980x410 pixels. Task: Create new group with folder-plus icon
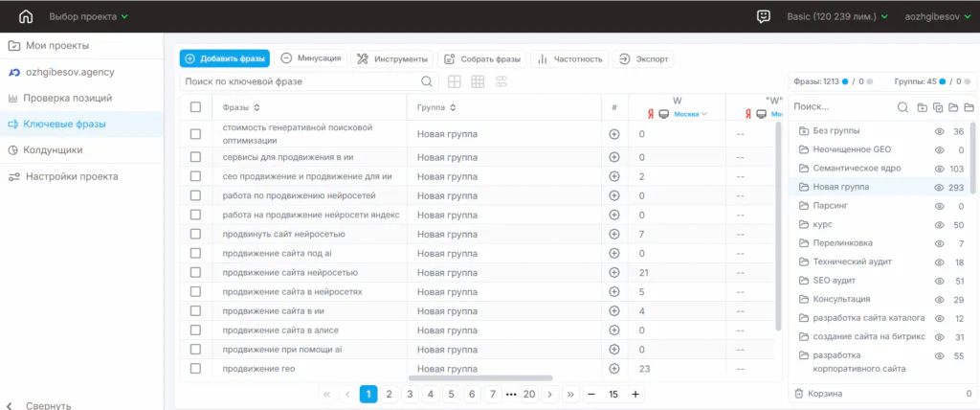[922, 107]
